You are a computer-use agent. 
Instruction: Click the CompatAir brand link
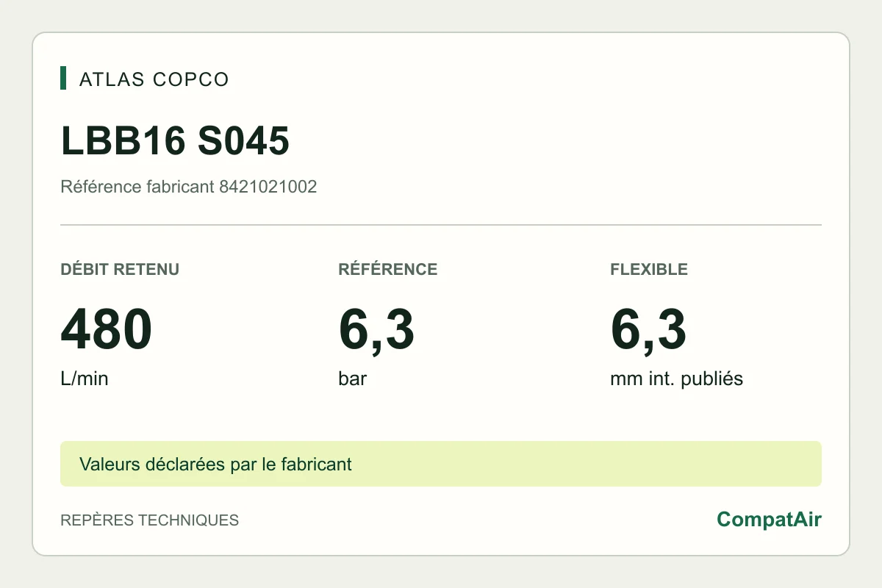point(769,520)
